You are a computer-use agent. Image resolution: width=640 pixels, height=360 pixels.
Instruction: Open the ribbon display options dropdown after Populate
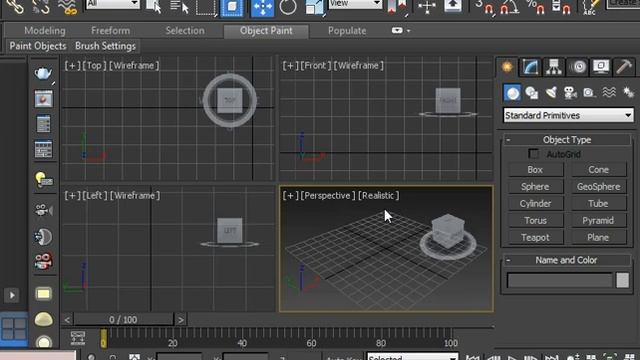[x=401, y=31]
